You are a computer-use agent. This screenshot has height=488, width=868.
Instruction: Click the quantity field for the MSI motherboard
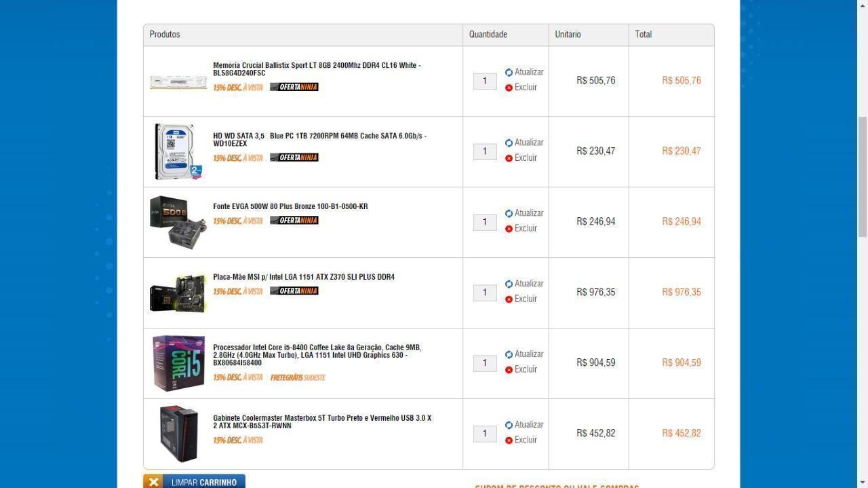click(x=485, y=293)
